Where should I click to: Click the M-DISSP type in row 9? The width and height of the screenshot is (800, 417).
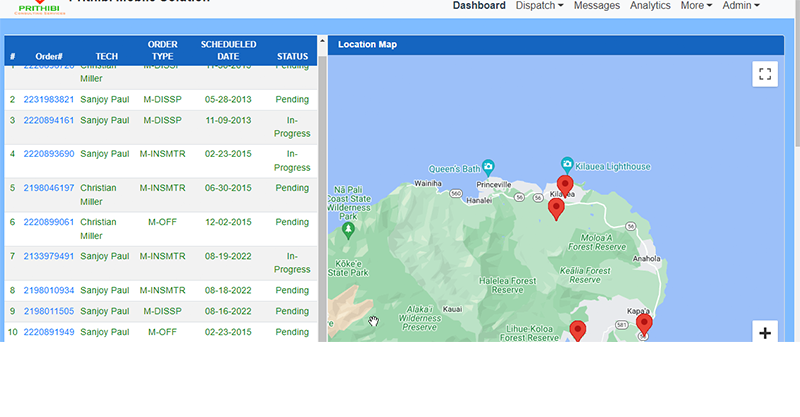(x=162, y=311)
